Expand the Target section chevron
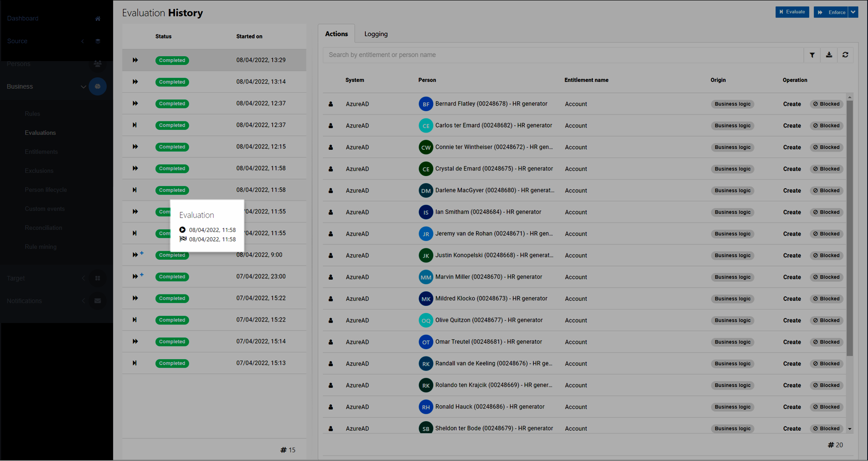The height and width of the screenshot is (461, 868). pos(83,278)
